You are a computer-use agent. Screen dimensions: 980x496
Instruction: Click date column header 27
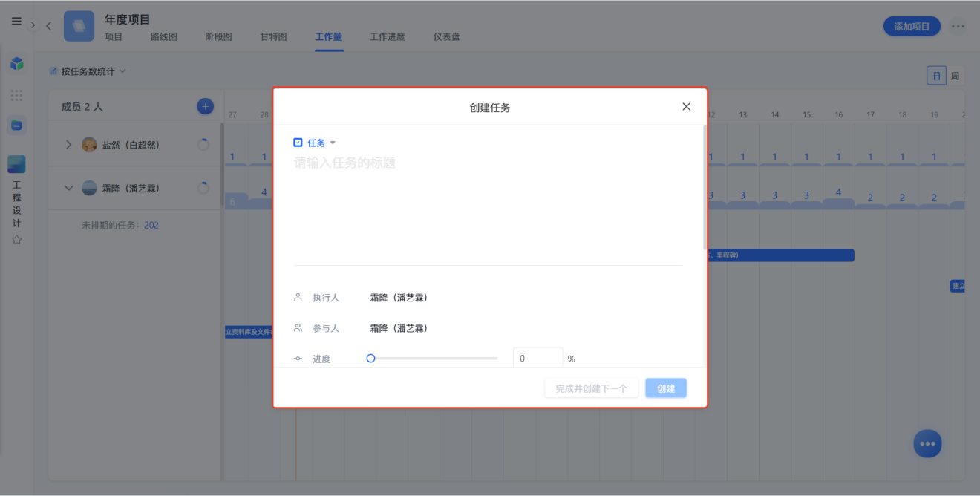[232, 115]
